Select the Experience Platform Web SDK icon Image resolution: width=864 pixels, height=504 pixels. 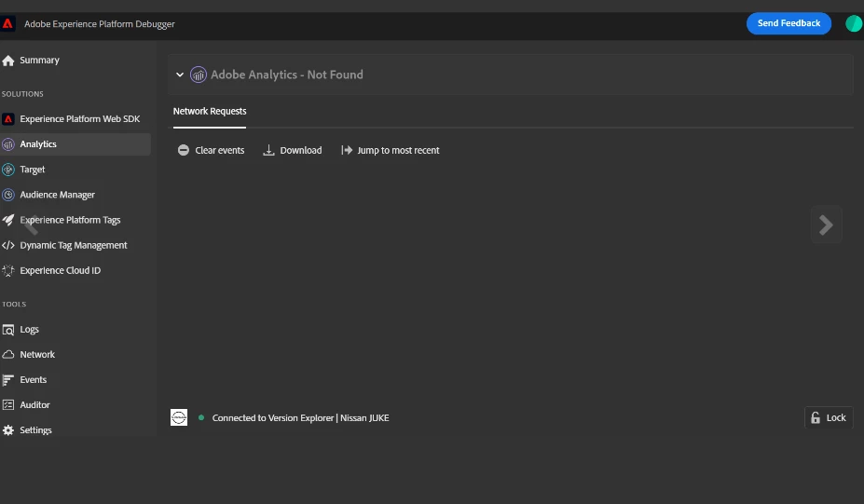pos(7,119)
